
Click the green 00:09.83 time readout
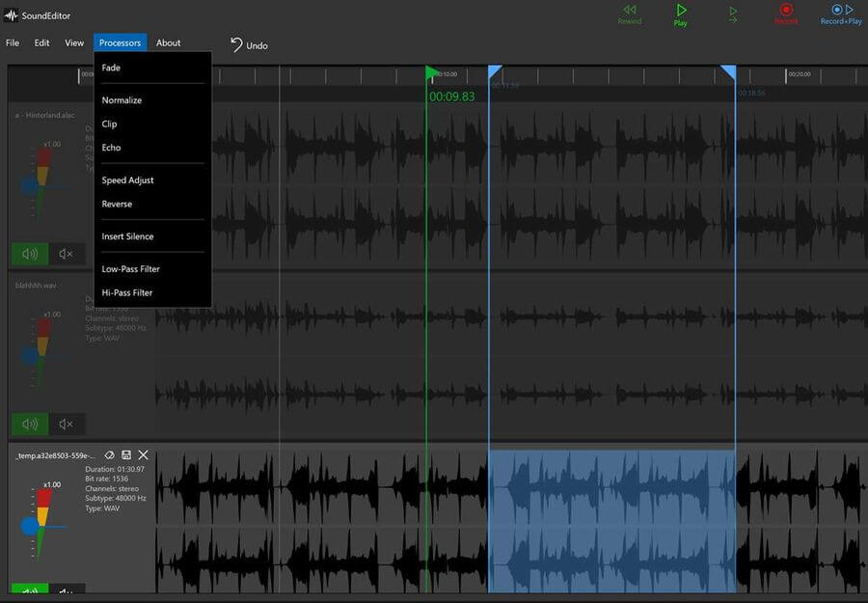(451, 96)
